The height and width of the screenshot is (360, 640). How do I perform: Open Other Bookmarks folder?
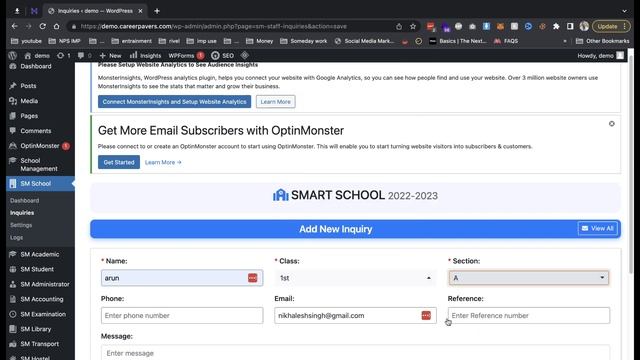click(602, 41)
